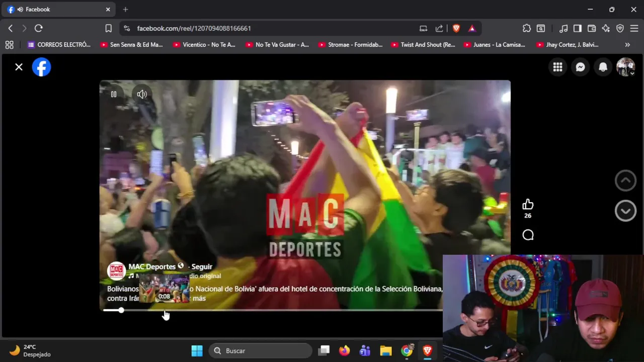Viewport: 644px width, 362px height.
Task: Open Jhay Cortez, J. Balvi... bookmark
Action: pyautogui.click(x=567, y=45)
